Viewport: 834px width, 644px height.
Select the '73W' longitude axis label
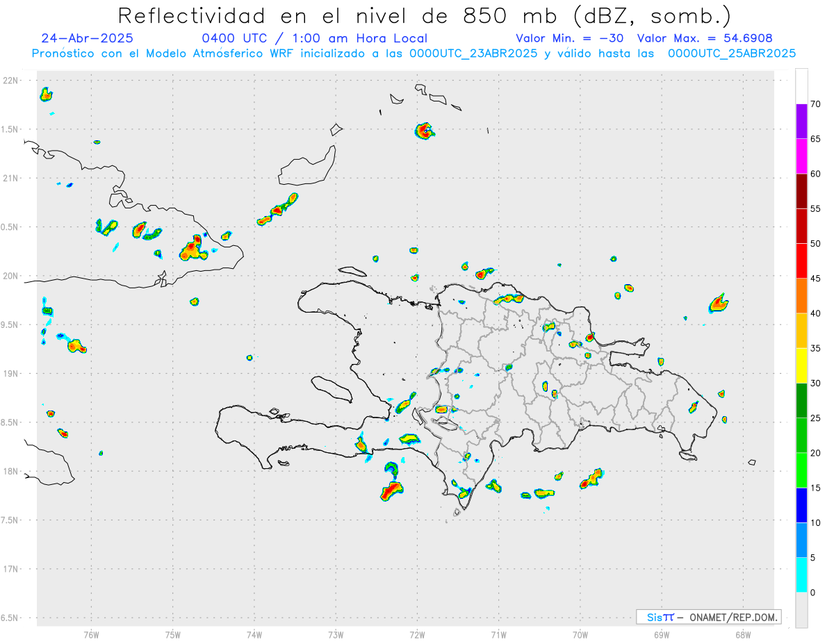(x=336, y=634)
